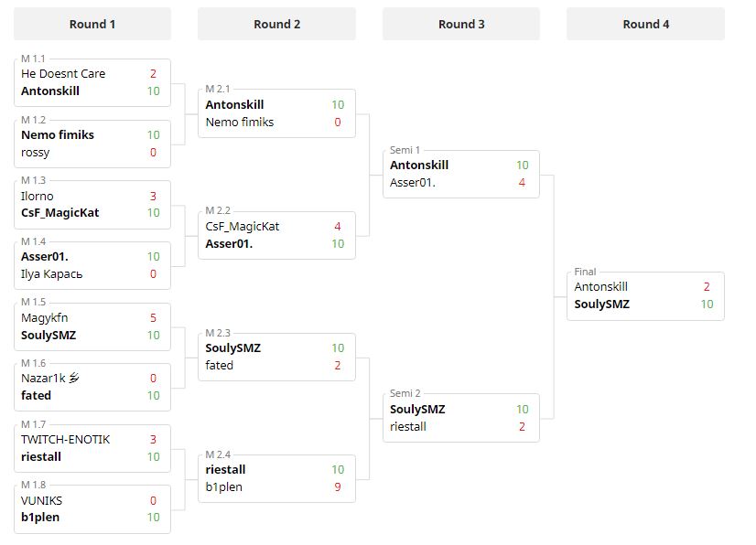
Task: Click rossy in match M 1.2
Action: pyautogui.click(x=36, y=152)
